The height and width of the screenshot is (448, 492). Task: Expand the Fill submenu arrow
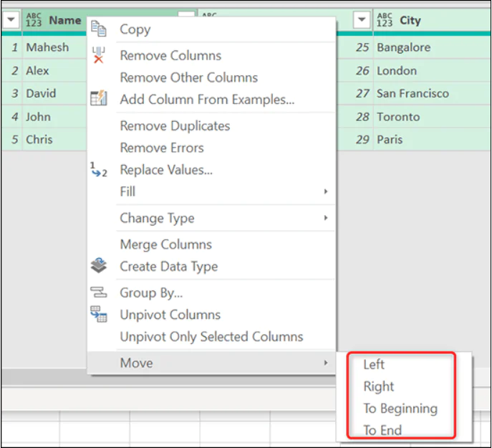point(326,191)
